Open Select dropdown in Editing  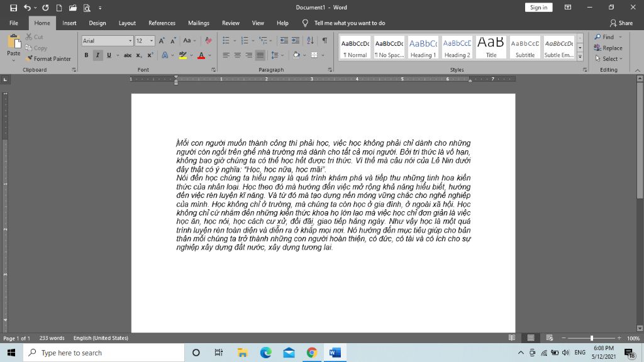click(x=609, y=58)
